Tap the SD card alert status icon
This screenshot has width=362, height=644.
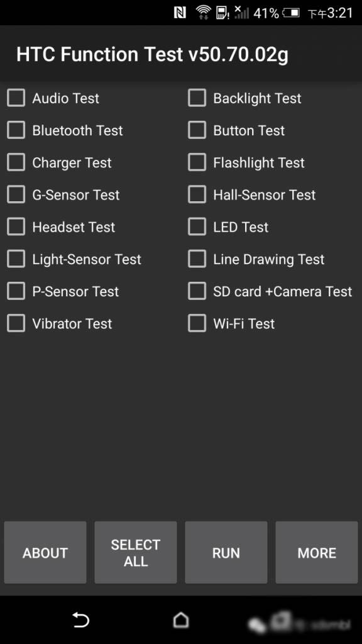tap(222, 13)
